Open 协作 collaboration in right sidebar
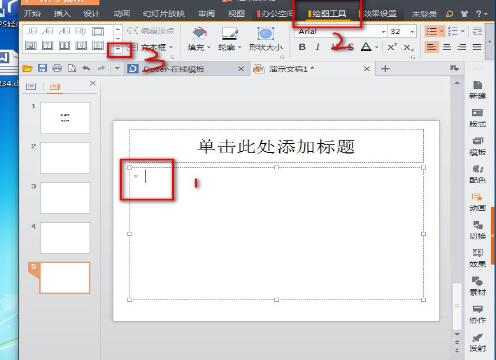The width and height of the screenshot is (496, 360). (x=477, y=315)
